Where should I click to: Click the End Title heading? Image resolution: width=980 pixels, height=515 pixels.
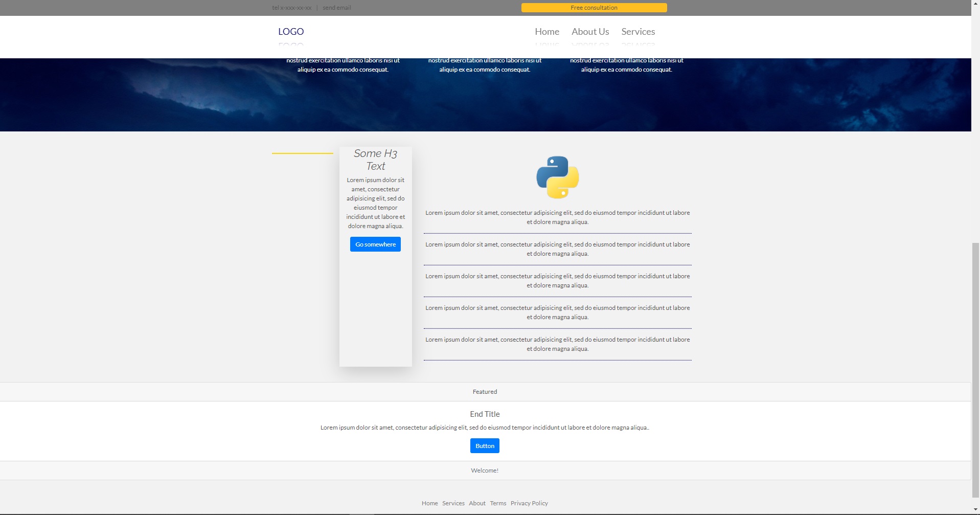[x=485, y=414]
